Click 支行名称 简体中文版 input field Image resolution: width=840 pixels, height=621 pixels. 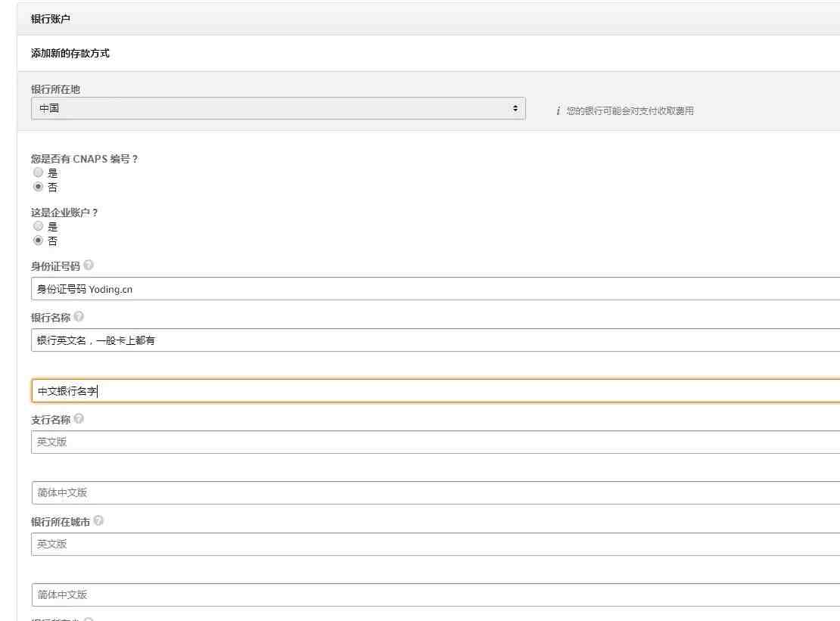point(436,493)
